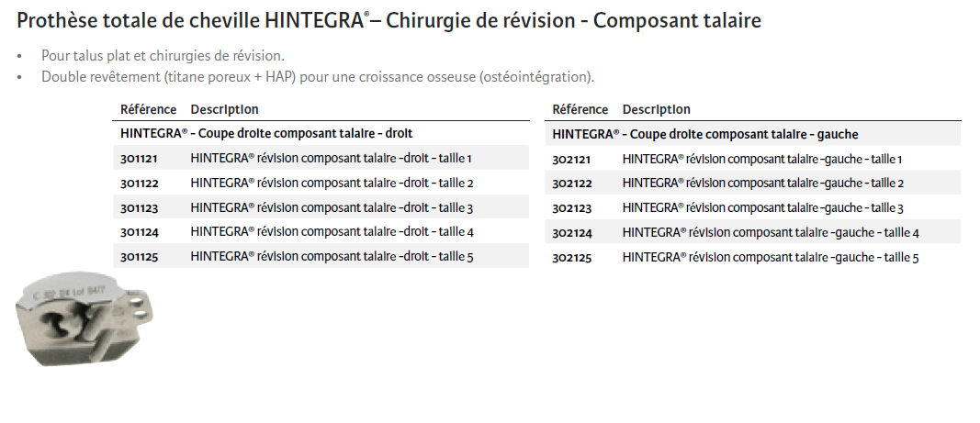Select reference number 302121
The width and height of the screenshot is (980, 423).
click(x=571, y=160)
